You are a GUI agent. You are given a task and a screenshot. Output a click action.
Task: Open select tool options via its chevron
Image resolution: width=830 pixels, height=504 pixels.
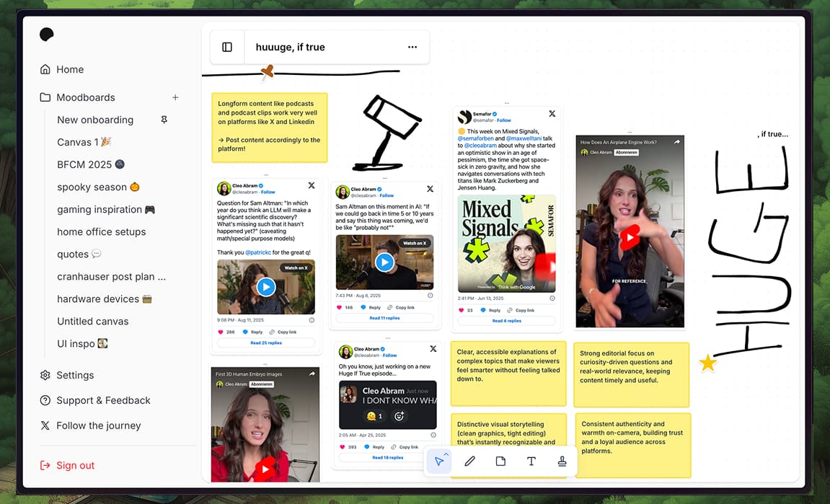[x=446, y=455]
